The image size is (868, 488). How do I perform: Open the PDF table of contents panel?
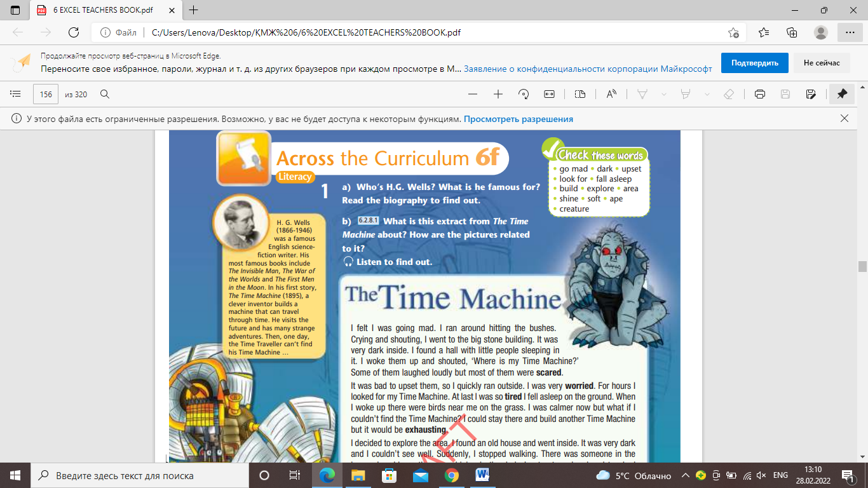tap(16, 94)
